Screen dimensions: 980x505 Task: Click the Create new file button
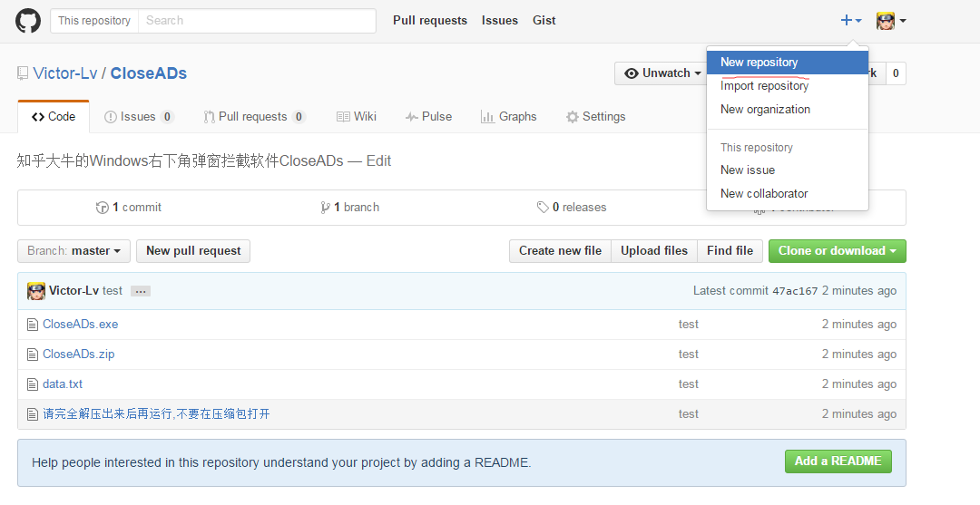coord(560,251)
